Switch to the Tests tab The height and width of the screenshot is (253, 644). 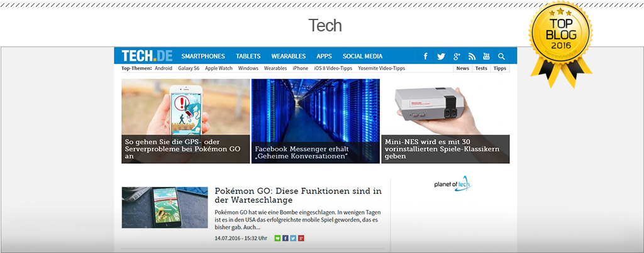point(481,68)
